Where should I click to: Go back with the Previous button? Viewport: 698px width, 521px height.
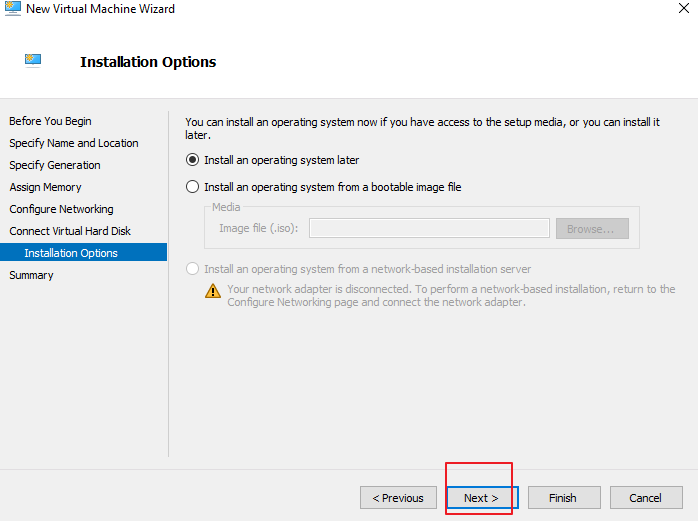tap(398, 498)
